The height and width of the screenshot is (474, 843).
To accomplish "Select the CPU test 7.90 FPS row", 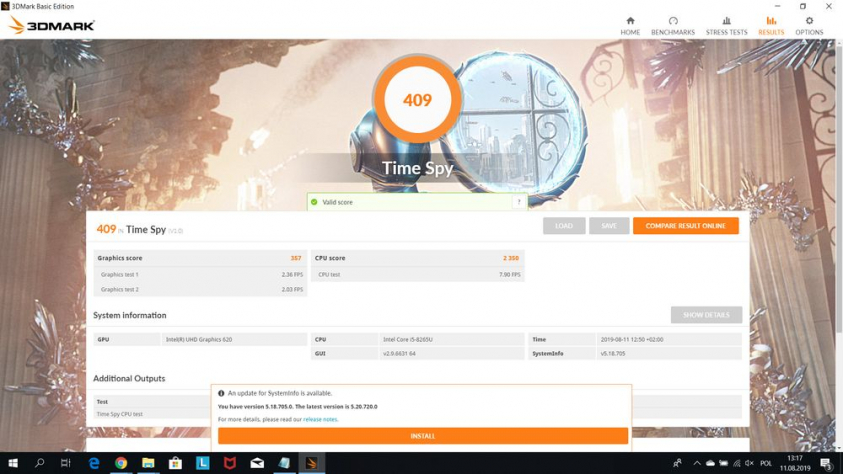I will tap(417, 274).
